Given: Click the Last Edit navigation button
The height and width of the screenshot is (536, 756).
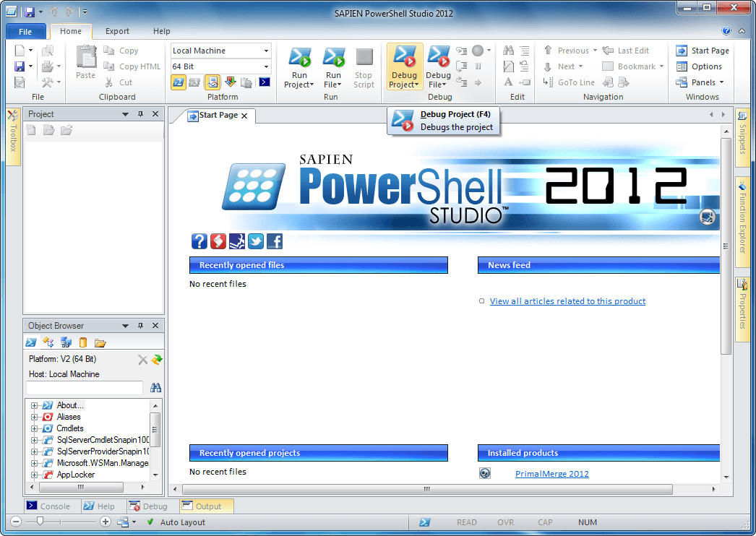Looking at the screenshot, I should [626, 51].
